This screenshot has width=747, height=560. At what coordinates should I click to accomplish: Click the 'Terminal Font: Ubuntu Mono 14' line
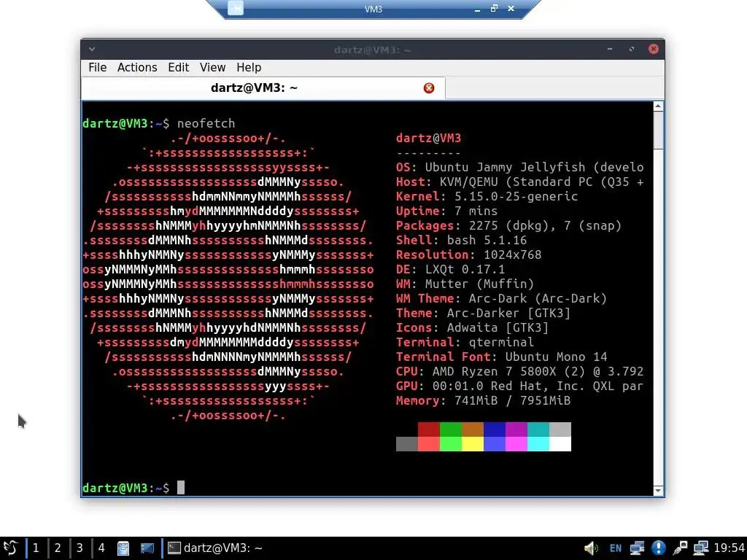tap(502, 357)
